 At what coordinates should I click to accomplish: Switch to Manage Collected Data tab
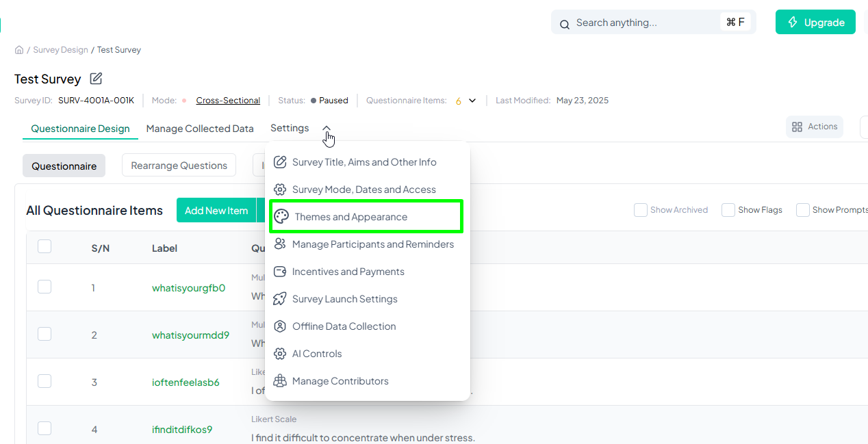point(200,129)
